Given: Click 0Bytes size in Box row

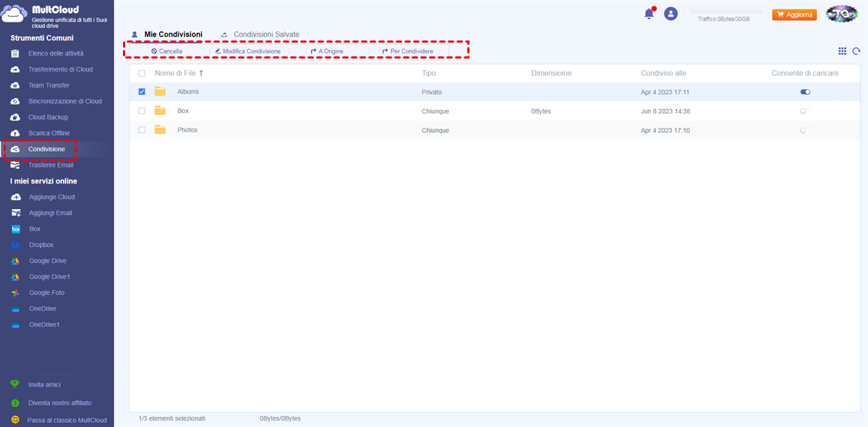Looking at the screenshot, I should 540,111.
